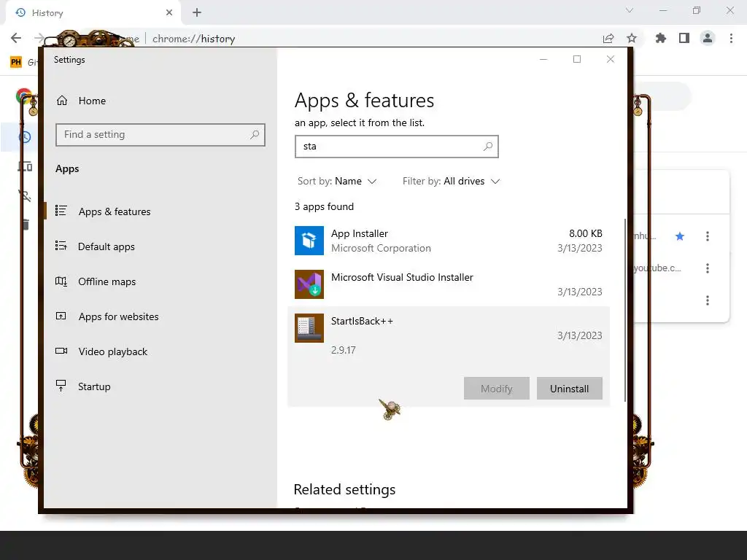Go to Settings Home

click(x=81, y=101)
